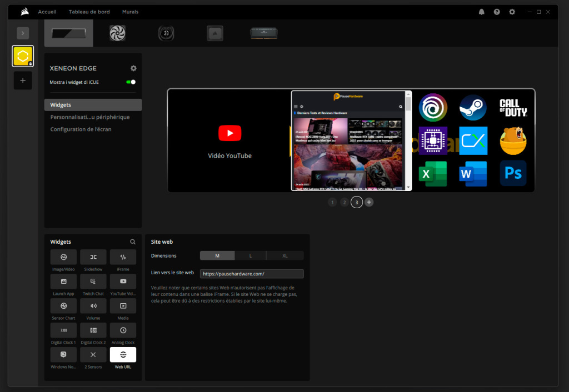Choose the Twitch Chat widget

pos(93,282)
